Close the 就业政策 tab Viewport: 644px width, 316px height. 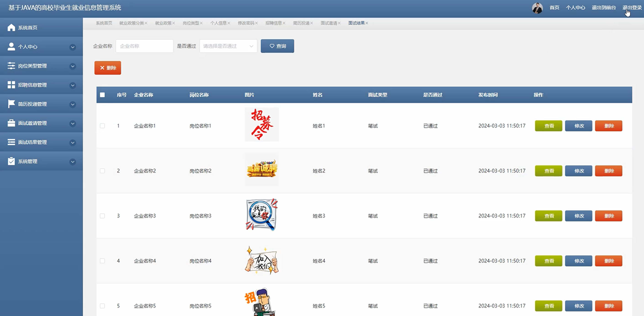click(174, 23)
